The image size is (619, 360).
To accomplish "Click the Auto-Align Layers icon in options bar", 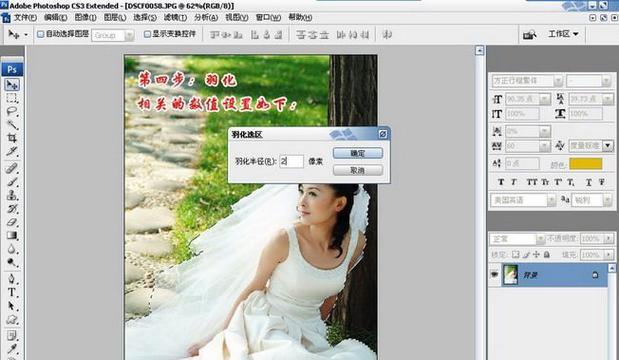I will point(387,35).
